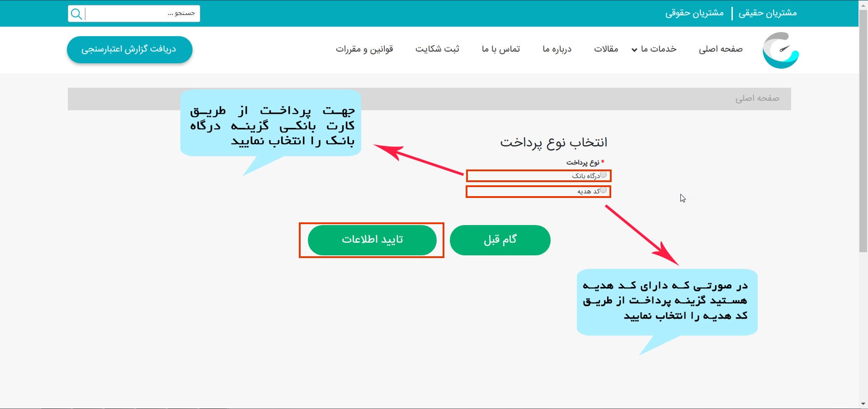Click the انتخاب نوع پرداخت heading
The height and width of the screenshot is (409, 868).
[x=553, y=143]
